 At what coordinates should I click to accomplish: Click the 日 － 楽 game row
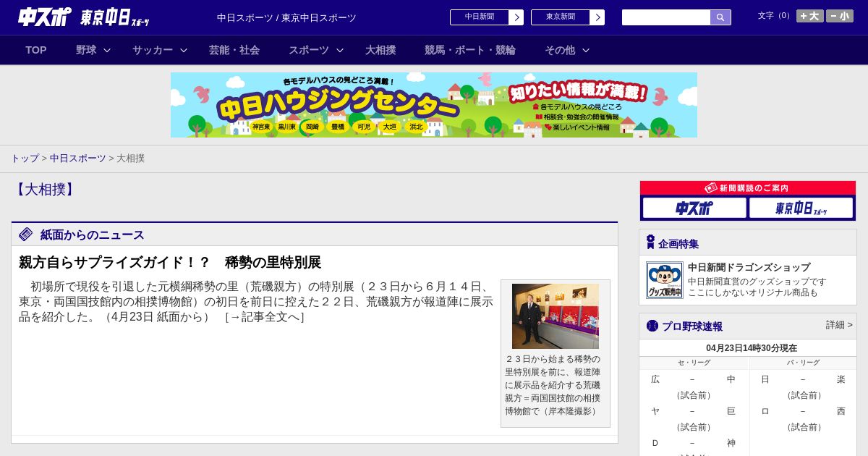[803, 379]
